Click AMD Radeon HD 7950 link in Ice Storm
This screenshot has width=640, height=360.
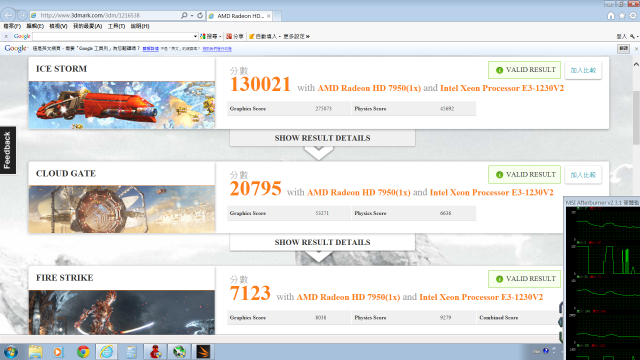click(369, 88)
